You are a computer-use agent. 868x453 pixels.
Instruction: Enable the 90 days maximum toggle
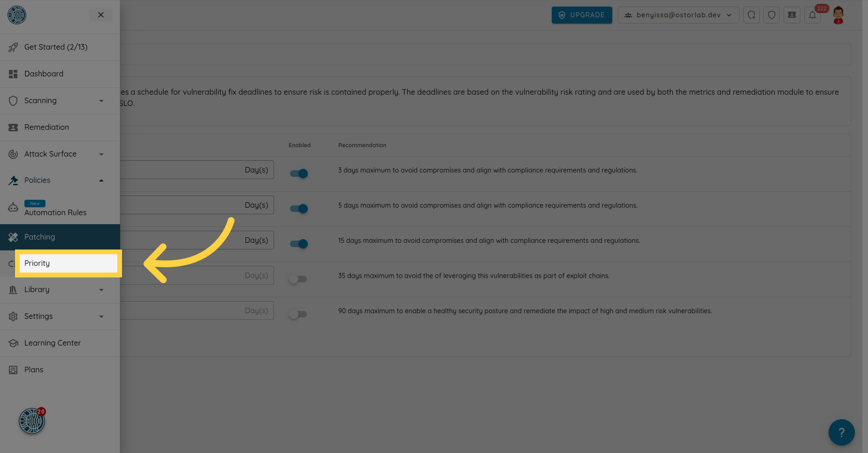[298, 314]
